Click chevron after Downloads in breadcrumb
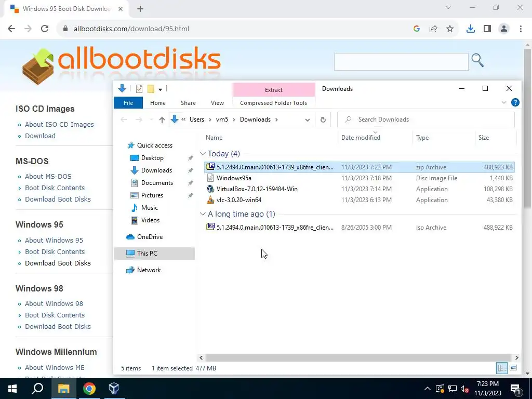The height and width of the screenshot is (399, 532). pyautogui.click(x=277, y=119)
